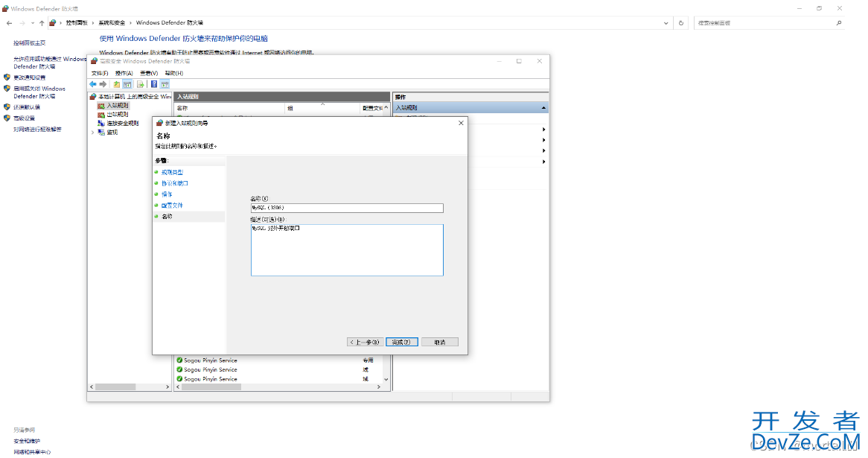868x458 pixels.
Task: Click the Control Panel window's back arrow
Action: coord(10,22)
